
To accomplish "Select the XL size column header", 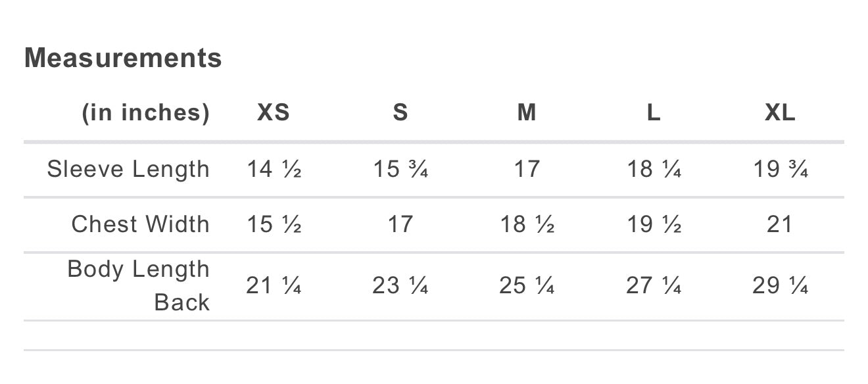I will tap(780, 113).
